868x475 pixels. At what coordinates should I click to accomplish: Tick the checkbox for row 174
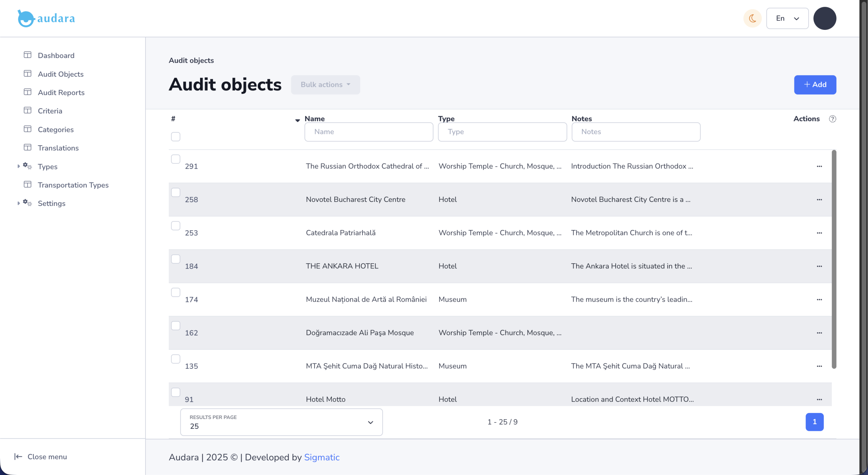point(176,292)
